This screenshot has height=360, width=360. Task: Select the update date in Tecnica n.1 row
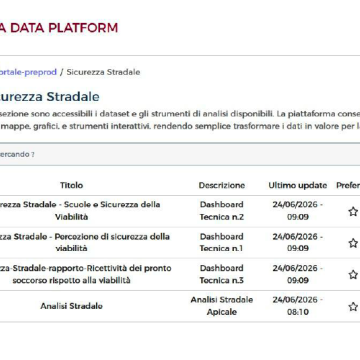(x=298, y=242)
